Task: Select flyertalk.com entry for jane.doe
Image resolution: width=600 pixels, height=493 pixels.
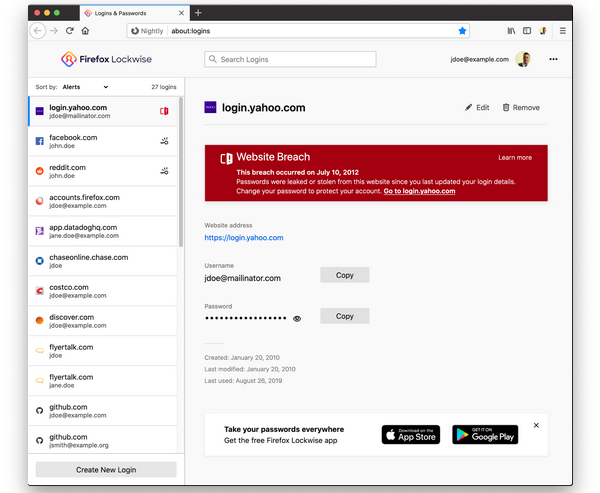Action: pyautogui.click(x=103, y=381)
